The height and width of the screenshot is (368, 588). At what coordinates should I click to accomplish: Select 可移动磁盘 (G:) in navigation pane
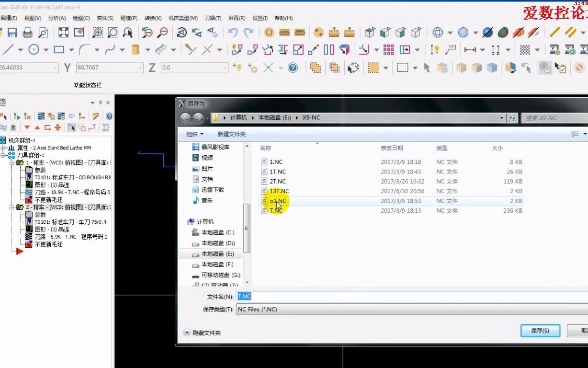(x=215, y=276)
